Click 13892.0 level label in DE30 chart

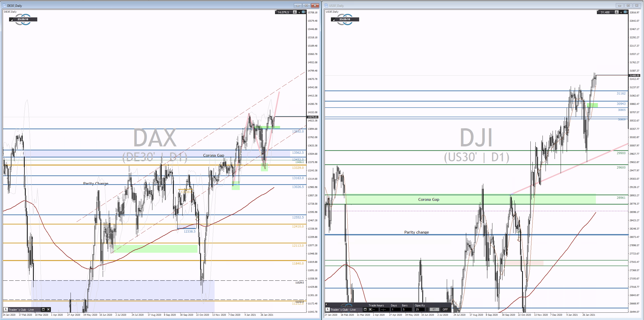click(x=298, y=131)
